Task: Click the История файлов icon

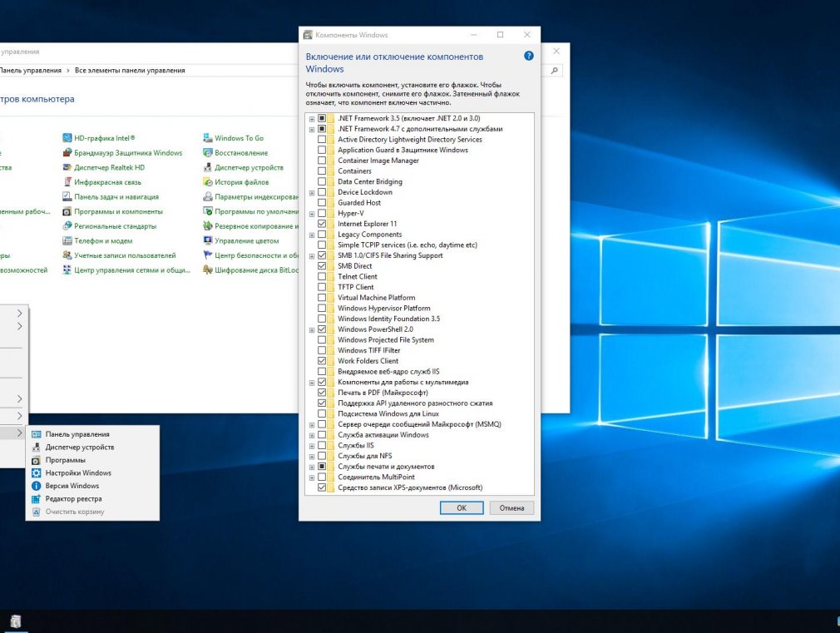Action: (208, 182)
